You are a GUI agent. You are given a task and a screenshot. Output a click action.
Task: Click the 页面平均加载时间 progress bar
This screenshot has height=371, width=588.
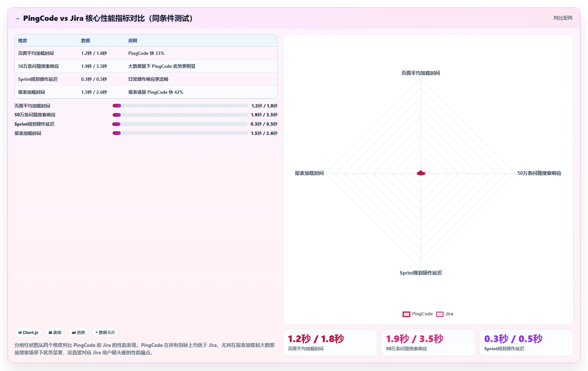[180, 106]
